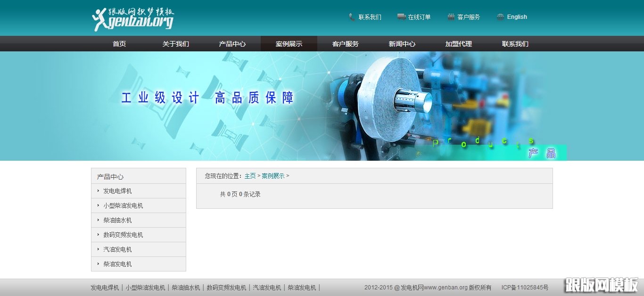Click the globe icon beside English
The height and width of the screenshot is (296, 644).
501,17
